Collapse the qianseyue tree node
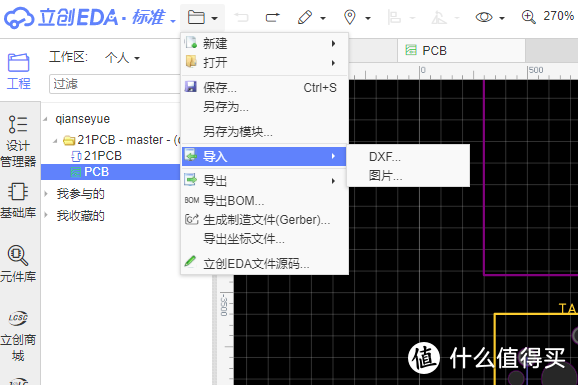This screenshot has width=578, height=385. [x=45, y=119]
